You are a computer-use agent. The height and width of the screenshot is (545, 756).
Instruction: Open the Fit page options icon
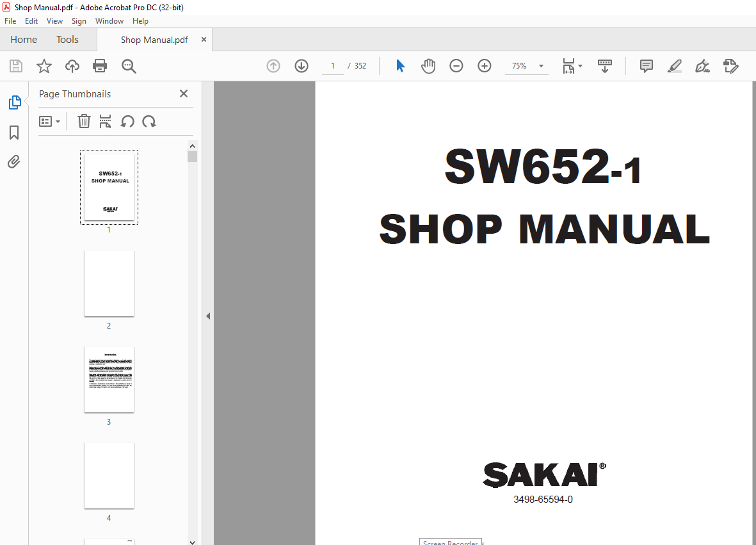point(568,66)
